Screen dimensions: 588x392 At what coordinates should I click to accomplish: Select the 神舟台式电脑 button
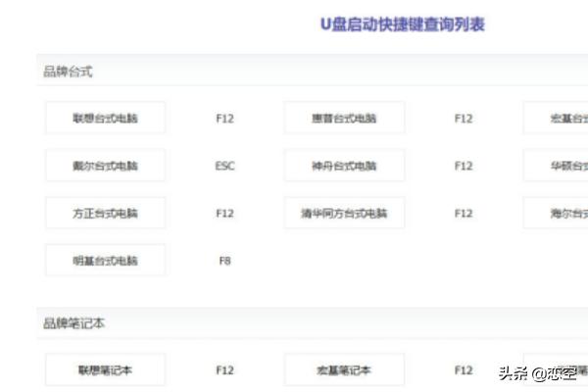pos(344,166)
